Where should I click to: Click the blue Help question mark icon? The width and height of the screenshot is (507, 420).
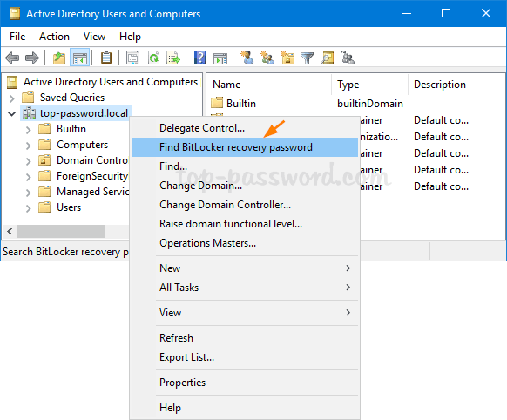[199, 58]
